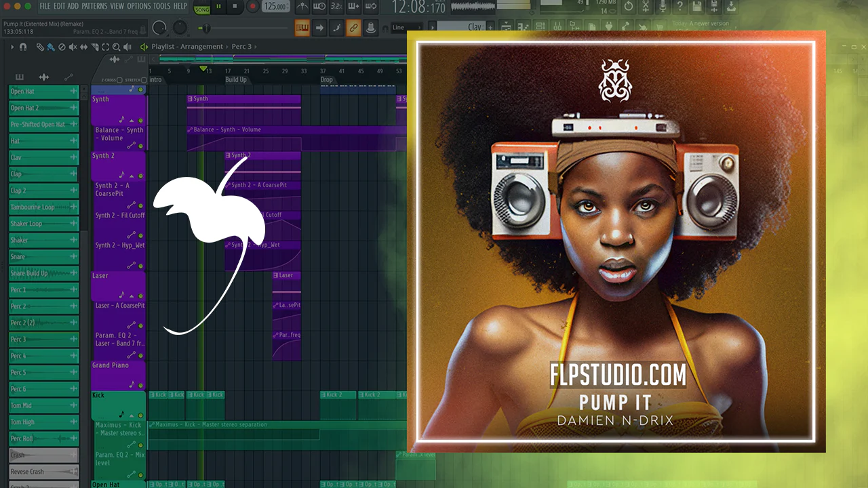The image size is (868, 488).
Task: Click the stop playback button
Action: coord(235,7)
